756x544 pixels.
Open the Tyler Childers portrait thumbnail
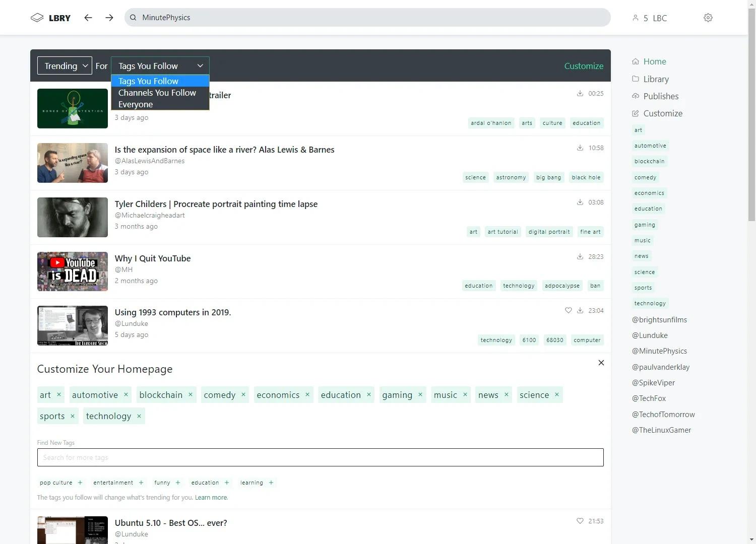[x=73, y=217]
